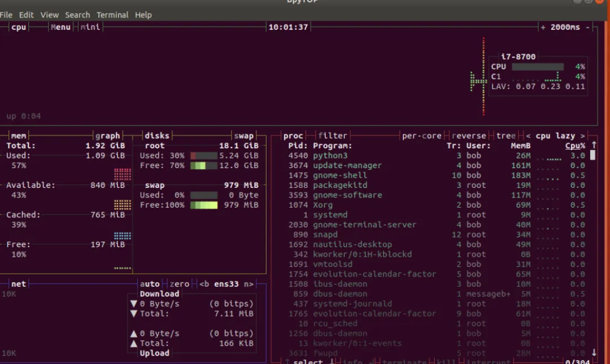Select the gnome-software process
The image size is (610, 364).
click(437, 195)
